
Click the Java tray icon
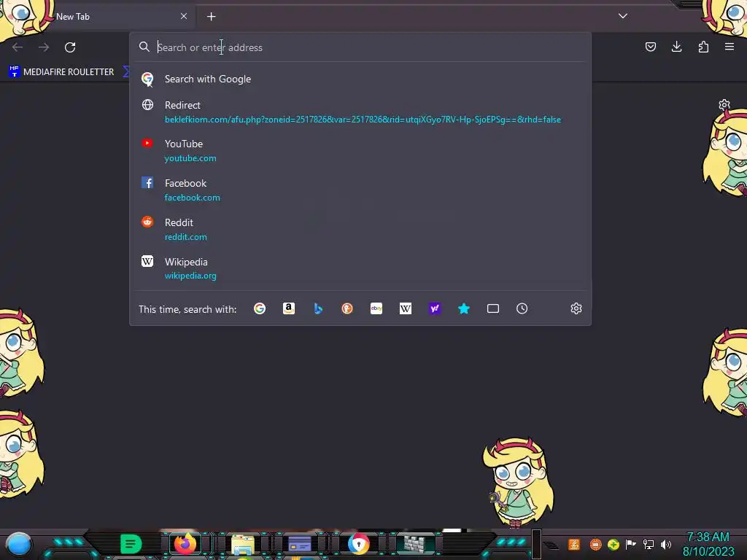pos(574,544)
